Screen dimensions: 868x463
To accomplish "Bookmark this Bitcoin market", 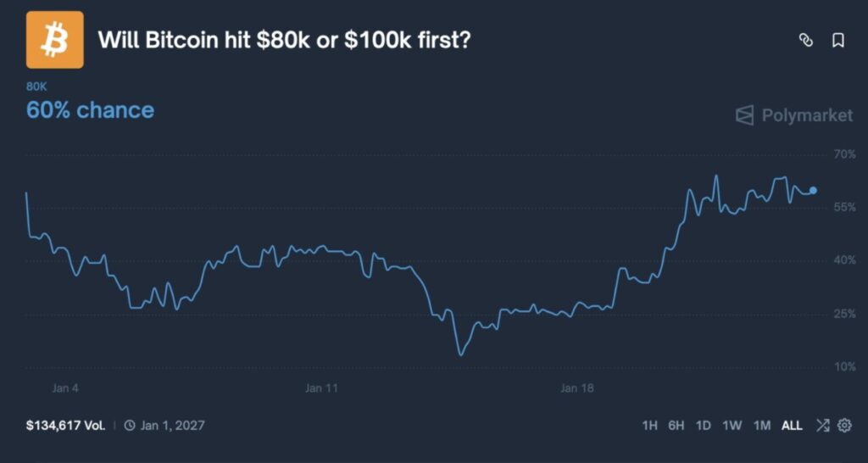I will pos(838,40).
